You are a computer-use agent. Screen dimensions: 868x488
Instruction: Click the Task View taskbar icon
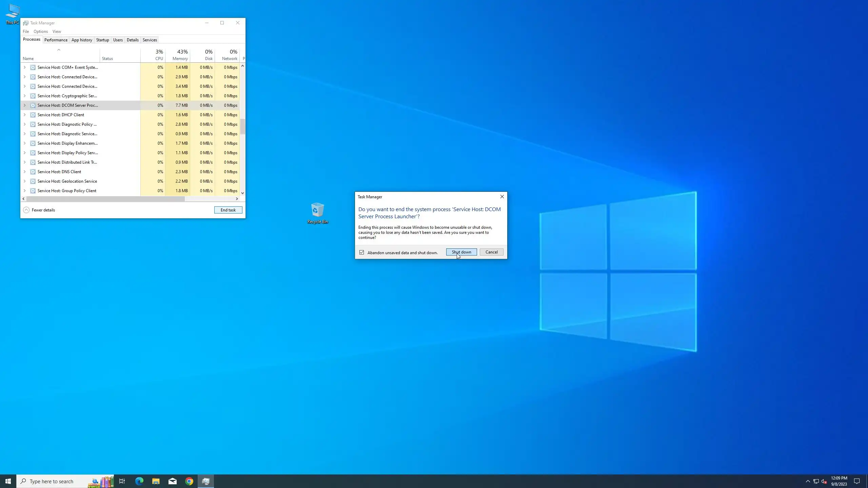[x=122, y=481]
